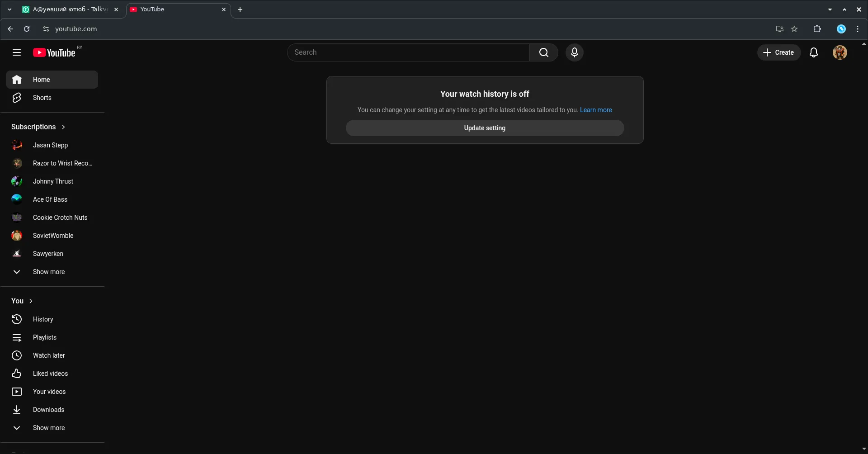The image size is (868, 454).
Task: Click the Playlists icon
Action: [17, 337]
